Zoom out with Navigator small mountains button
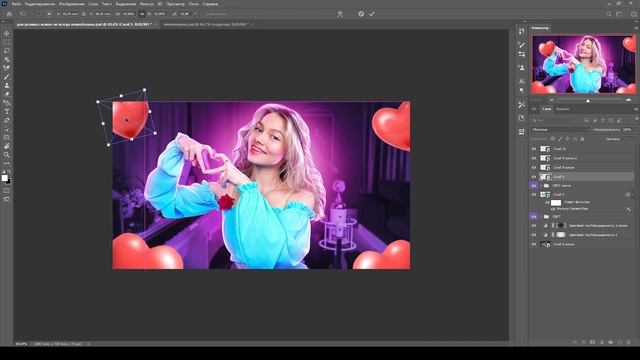The height and width of the screenshot is (360, 640). (x=551, y=100)
